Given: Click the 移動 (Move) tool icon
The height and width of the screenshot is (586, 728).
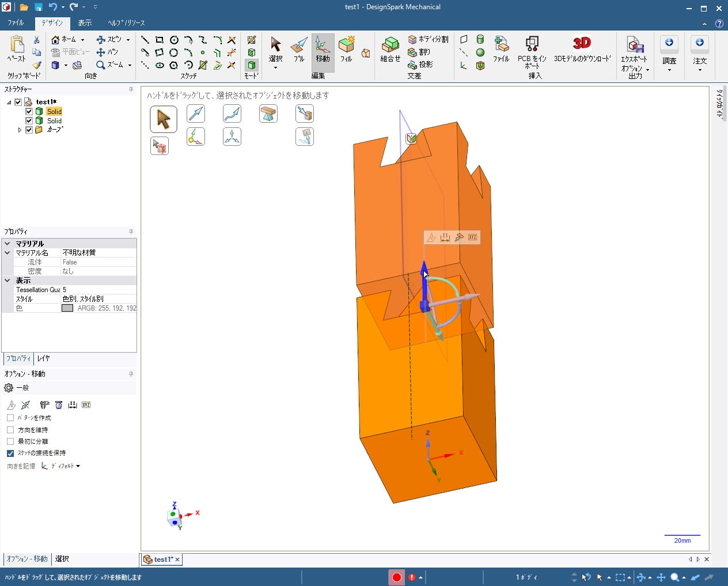Looking at the screenshot, I should pos(323,48).
